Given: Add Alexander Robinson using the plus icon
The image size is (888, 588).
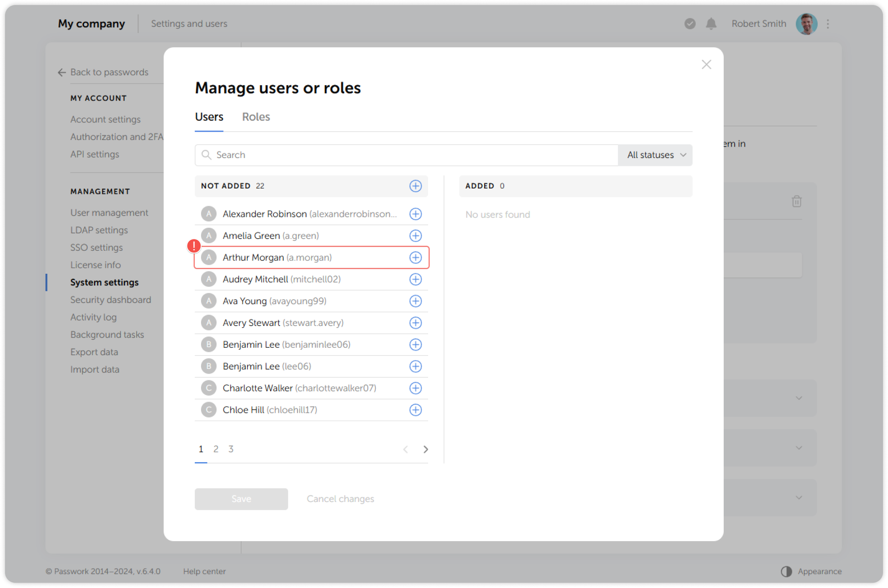Looking at the screenshot, I should point(415,214).
